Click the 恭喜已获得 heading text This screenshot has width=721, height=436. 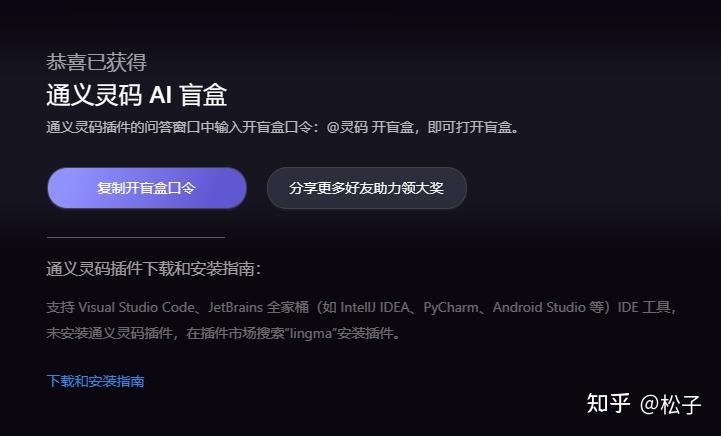pyautogui.click(x=96, y=62)
